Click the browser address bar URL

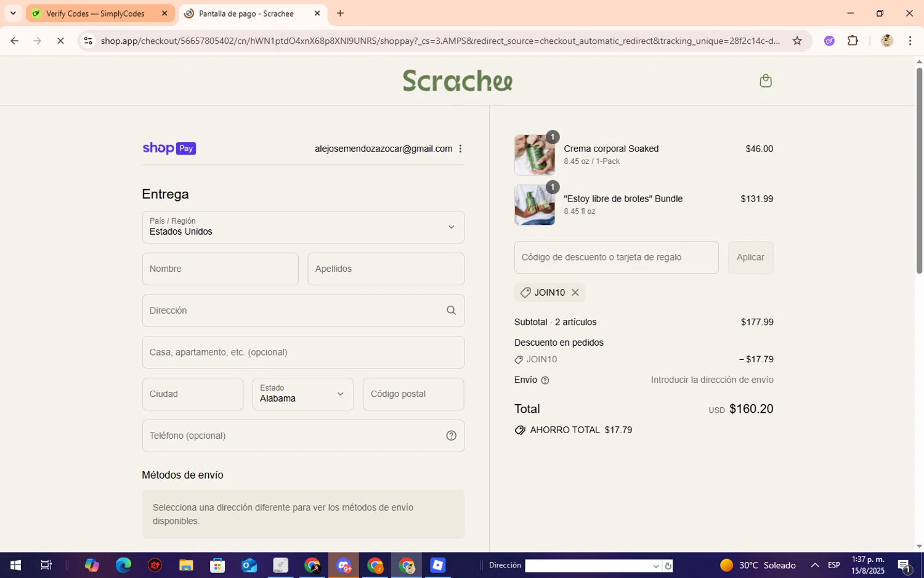[440, 41]
